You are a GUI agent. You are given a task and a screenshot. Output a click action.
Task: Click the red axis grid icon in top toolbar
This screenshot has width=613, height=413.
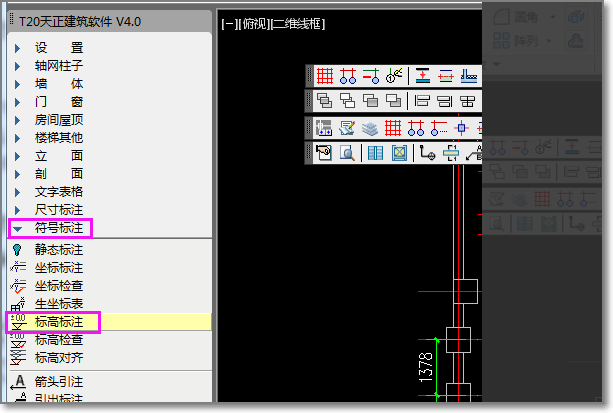(324, 76)
